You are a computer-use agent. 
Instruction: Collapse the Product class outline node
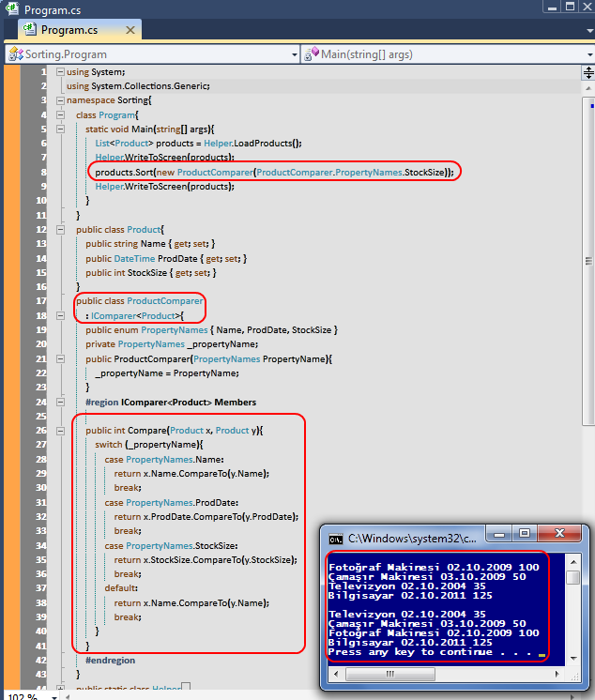tap(61, 229)
